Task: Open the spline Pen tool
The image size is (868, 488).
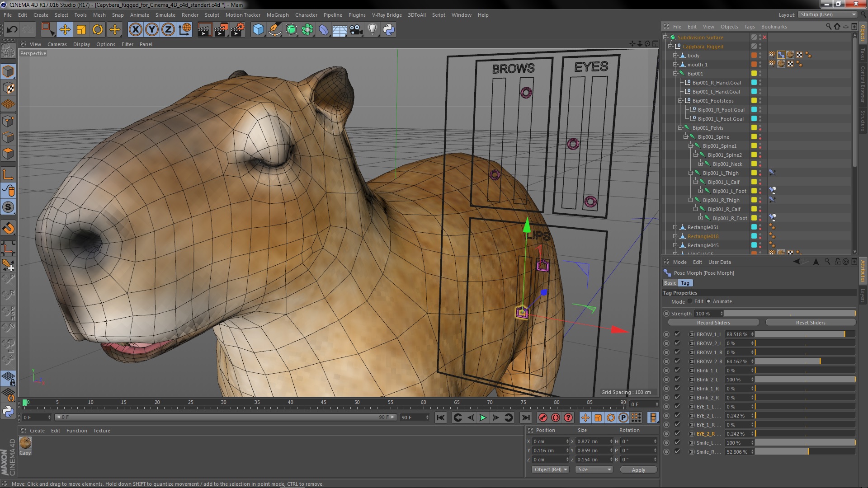Action: [x=274, y=30]
